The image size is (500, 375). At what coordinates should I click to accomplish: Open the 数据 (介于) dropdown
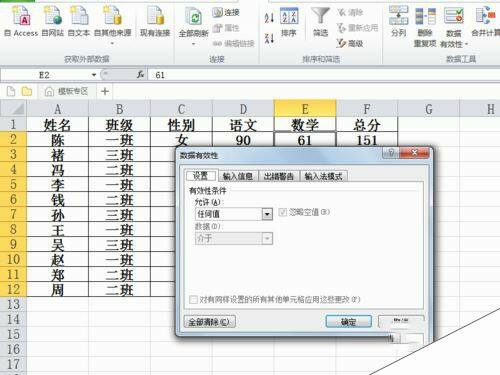click(x=267, y=238)
